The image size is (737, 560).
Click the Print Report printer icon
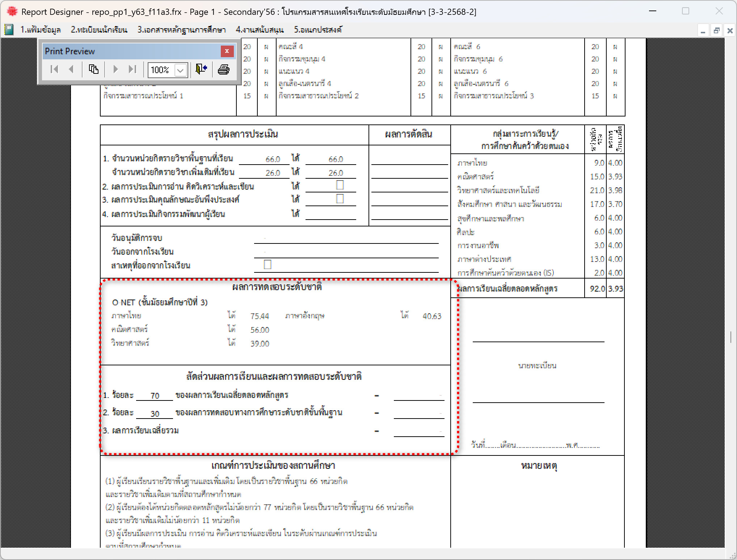pyautogui.click(x=223, y=69)
